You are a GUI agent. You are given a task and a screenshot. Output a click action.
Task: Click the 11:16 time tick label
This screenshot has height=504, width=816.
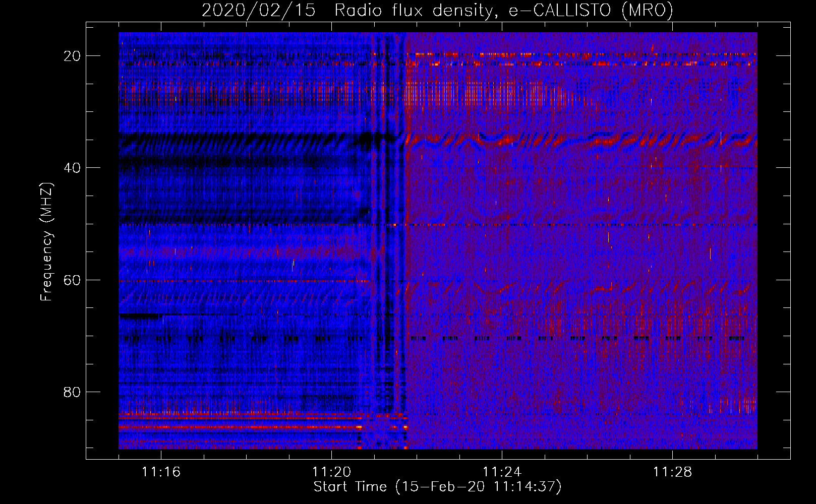(x=161, y=472)
